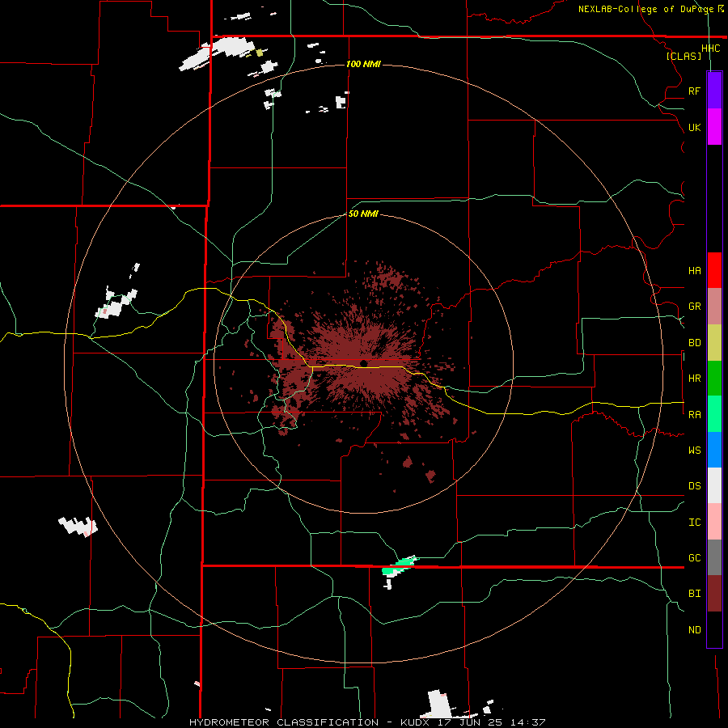Click the RA light green legend swatch
The image size is (728, 728).
click(x=714, y=414)
